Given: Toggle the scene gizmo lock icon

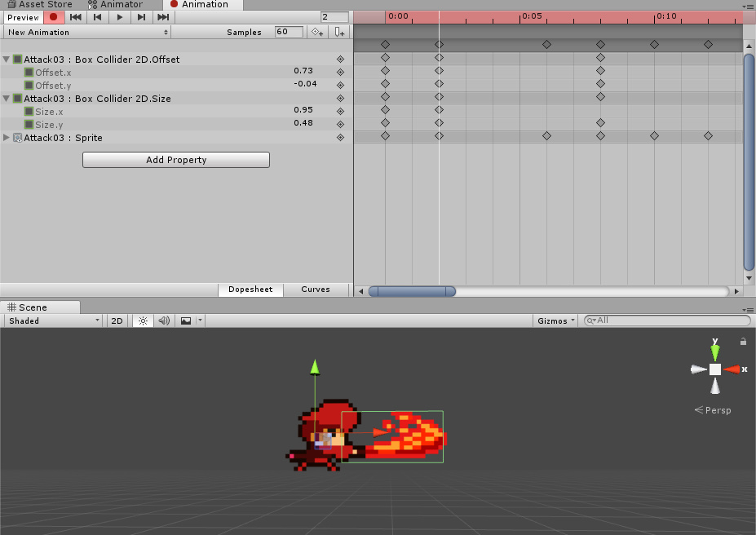Looking at the screenshot, I should coord(743,342).
